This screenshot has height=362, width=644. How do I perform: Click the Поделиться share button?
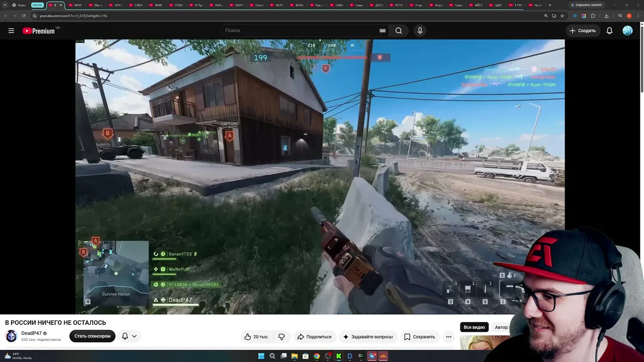(314, 337)
